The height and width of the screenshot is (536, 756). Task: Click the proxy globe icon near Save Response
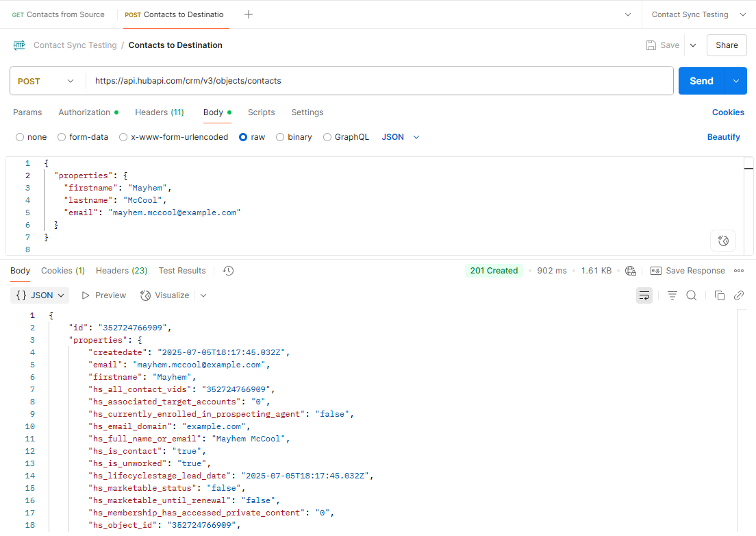click(x=631, y=270)
